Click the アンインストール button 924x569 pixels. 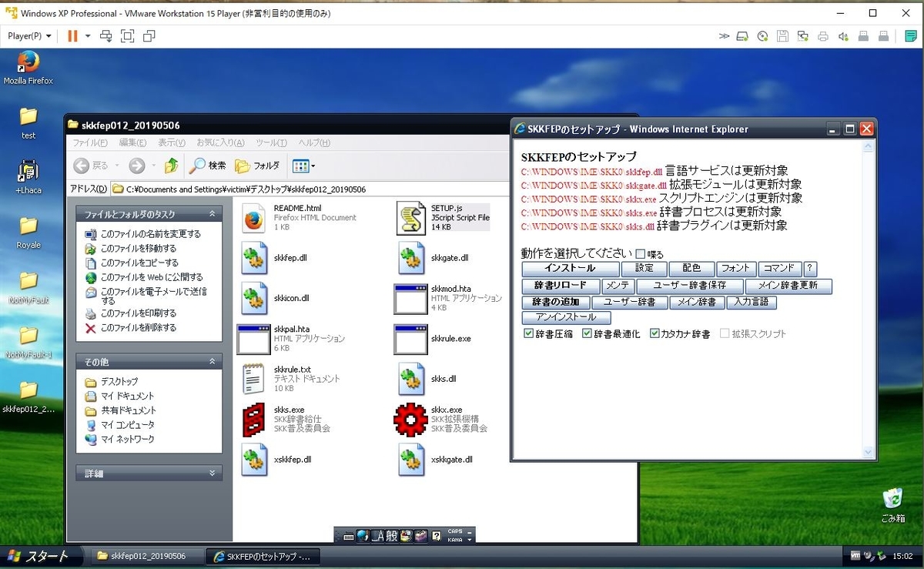566,317
